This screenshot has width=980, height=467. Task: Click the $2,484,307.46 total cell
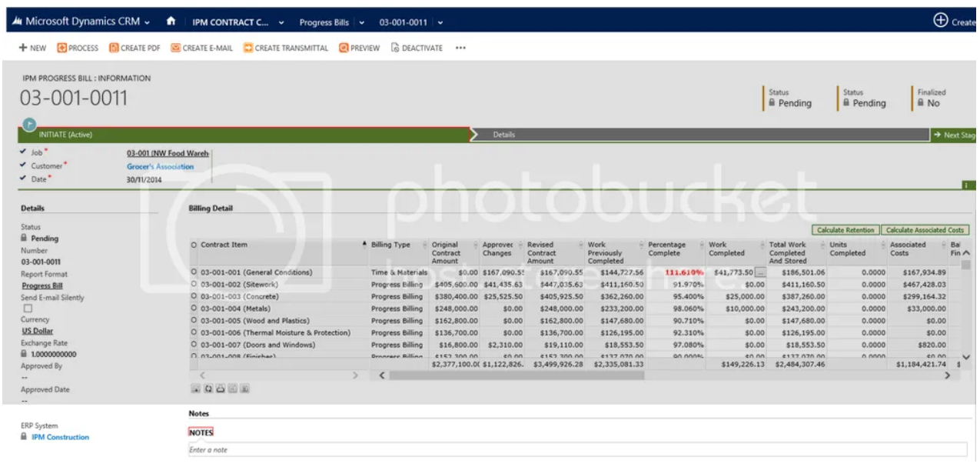tap(796, 363)
